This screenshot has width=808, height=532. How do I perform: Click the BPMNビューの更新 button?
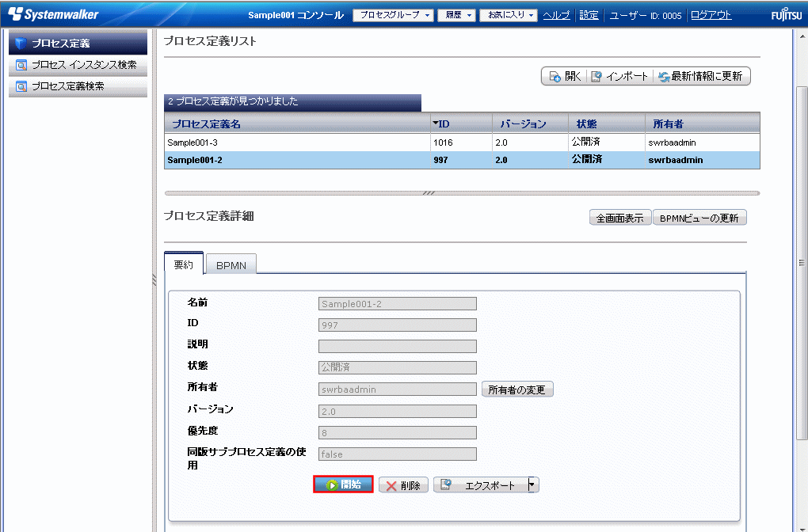click(x=699, y=218)
